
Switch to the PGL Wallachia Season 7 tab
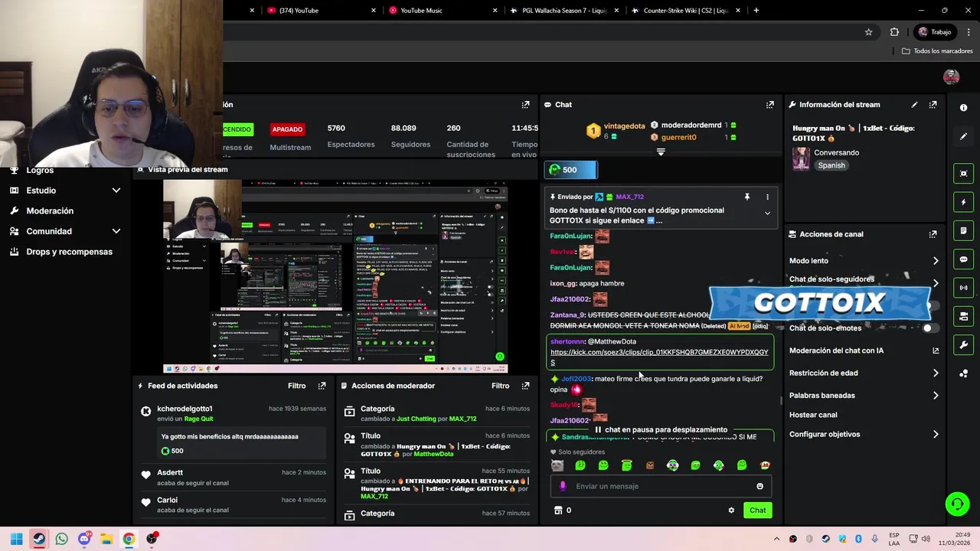(563, 11)
